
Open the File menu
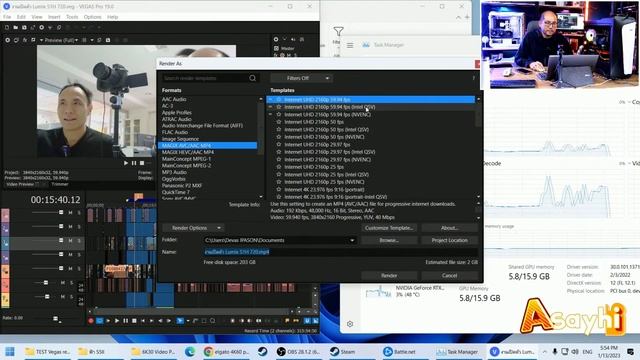click(7, 17)
